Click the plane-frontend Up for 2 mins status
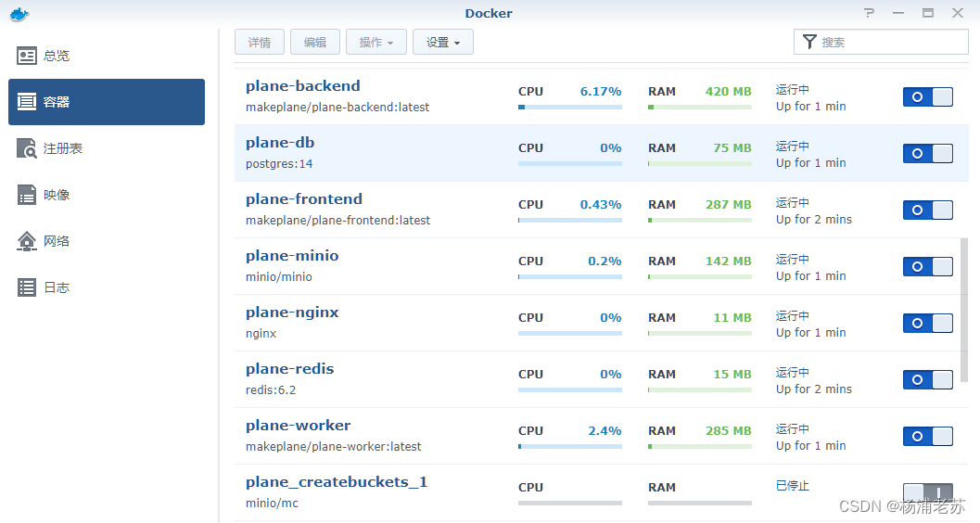This screenshot has height=523, width=980. (x=814, y=220)
